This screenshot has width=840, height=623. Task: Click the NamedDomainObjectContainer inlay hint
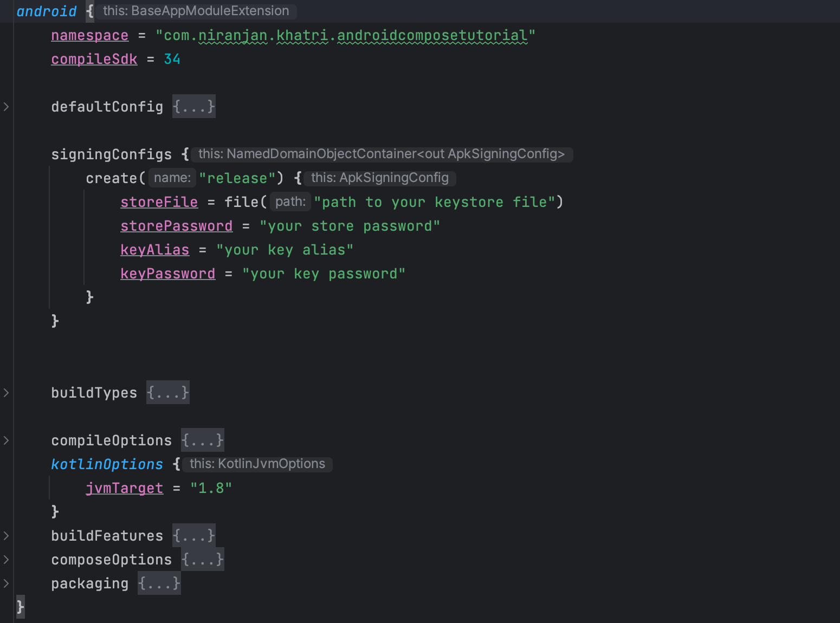pyautogui.click(x=382, y=154)
